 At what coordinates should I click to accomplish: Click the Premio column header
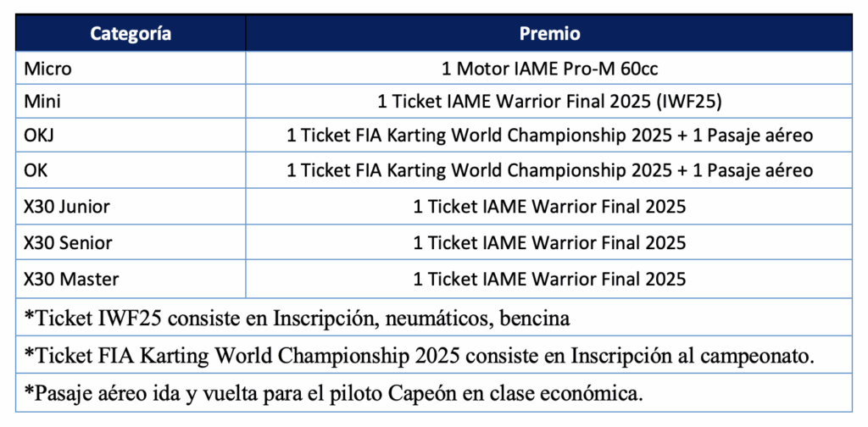pos(549,34)
